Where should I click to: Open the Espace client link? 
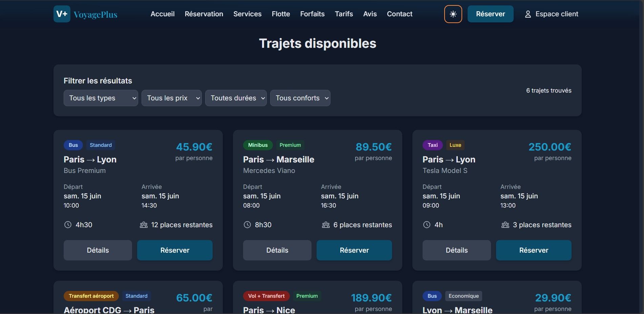[x=552, y=14]
